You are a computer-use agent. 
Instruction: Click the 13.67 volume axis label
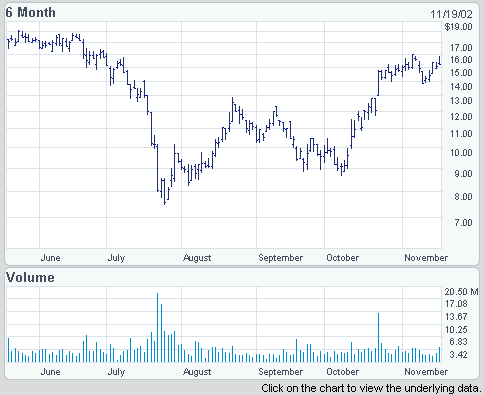point(456,316)
